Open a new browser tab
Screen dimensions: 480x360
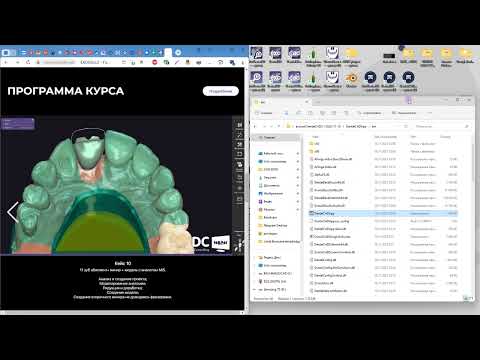pos(178,52)
